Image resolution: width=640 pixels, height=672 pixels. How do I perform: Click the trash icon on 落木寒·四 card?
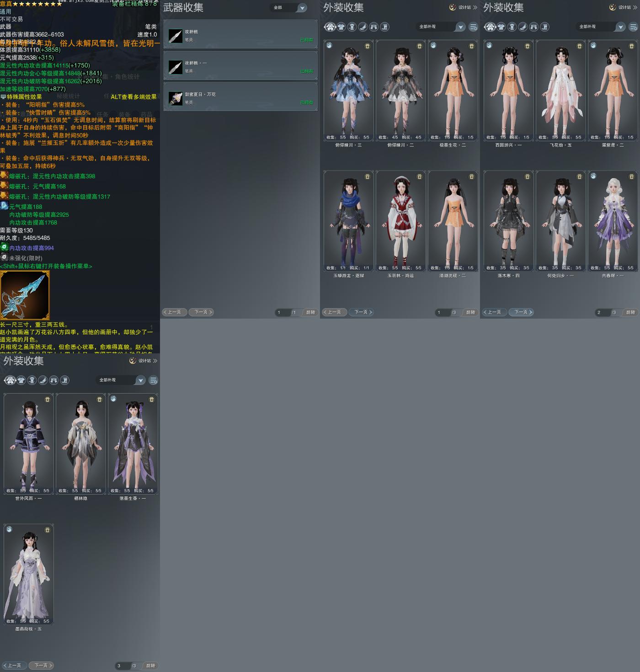528,177
